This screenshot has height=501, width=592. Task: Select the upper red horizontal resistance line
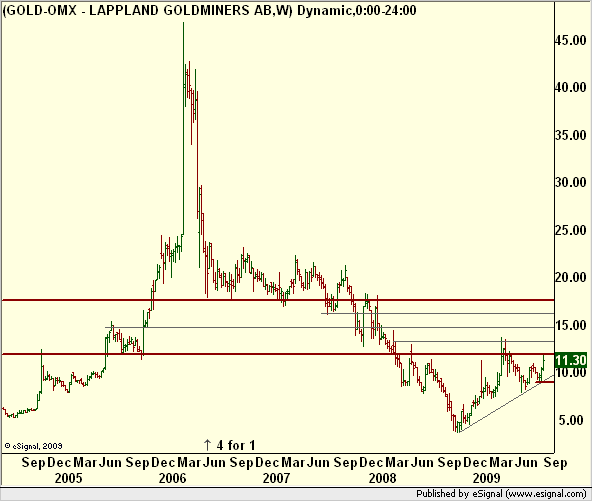[278, 300]
